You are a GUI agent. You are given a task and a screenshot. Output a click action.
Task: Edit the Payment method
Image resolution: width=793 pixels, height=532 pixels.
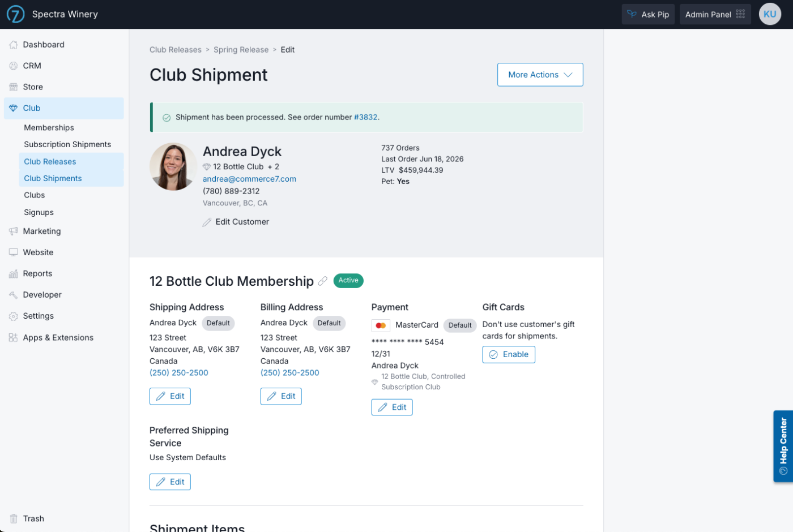[392, 407]
